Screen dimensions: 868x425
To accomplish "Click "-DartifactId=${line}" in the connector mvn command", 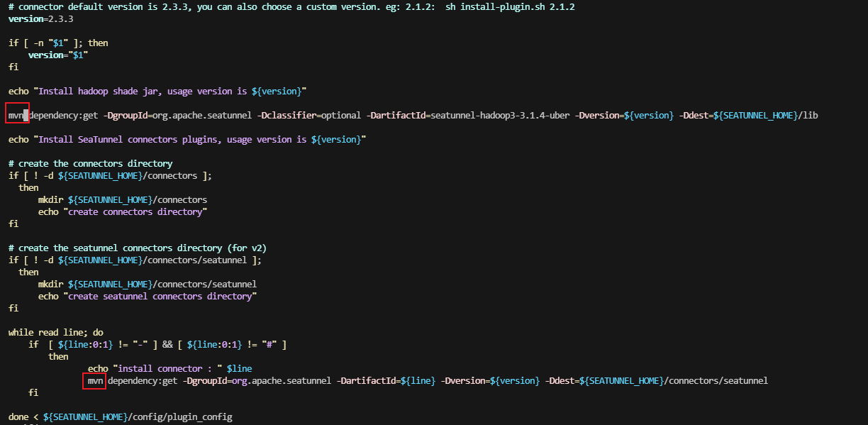I will point(386,380).
